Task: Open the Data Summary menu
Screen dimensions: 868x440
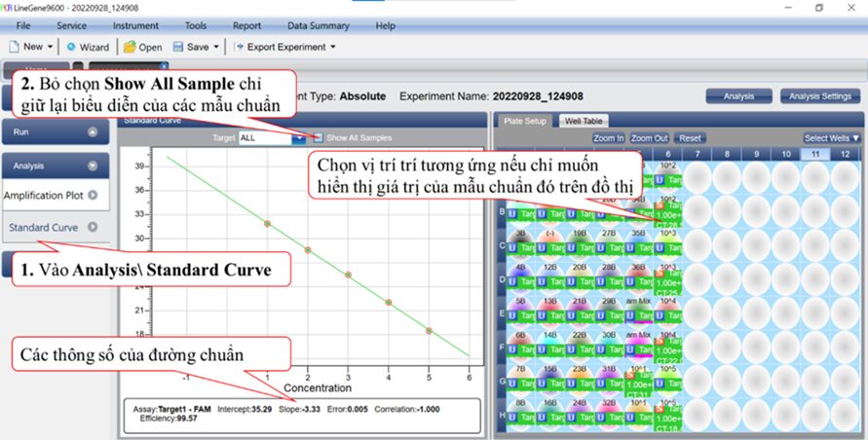Action: 319,25
